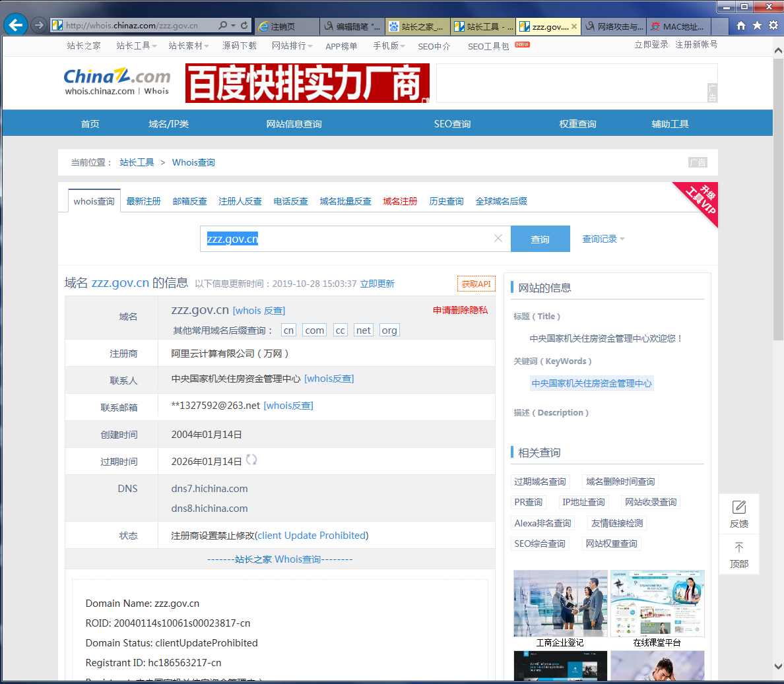
Task: Click the refresh icon in address bar
Action: 244,25
